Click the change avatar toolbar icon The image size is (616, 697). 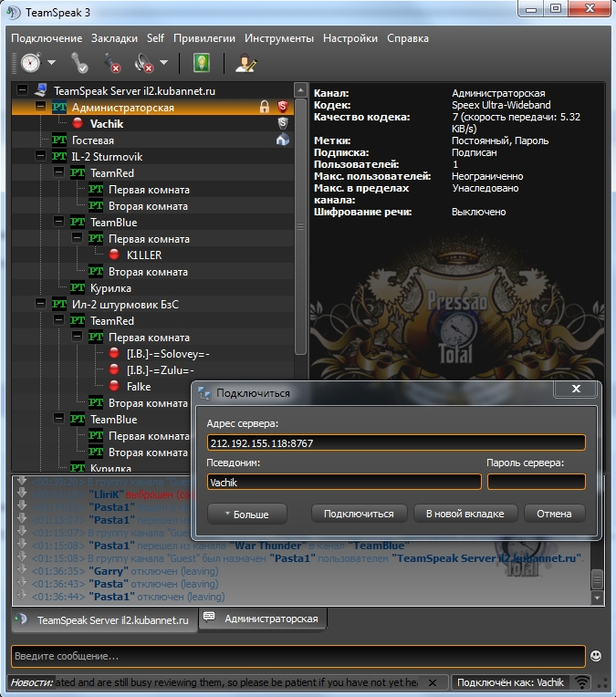tap(246, 63)
